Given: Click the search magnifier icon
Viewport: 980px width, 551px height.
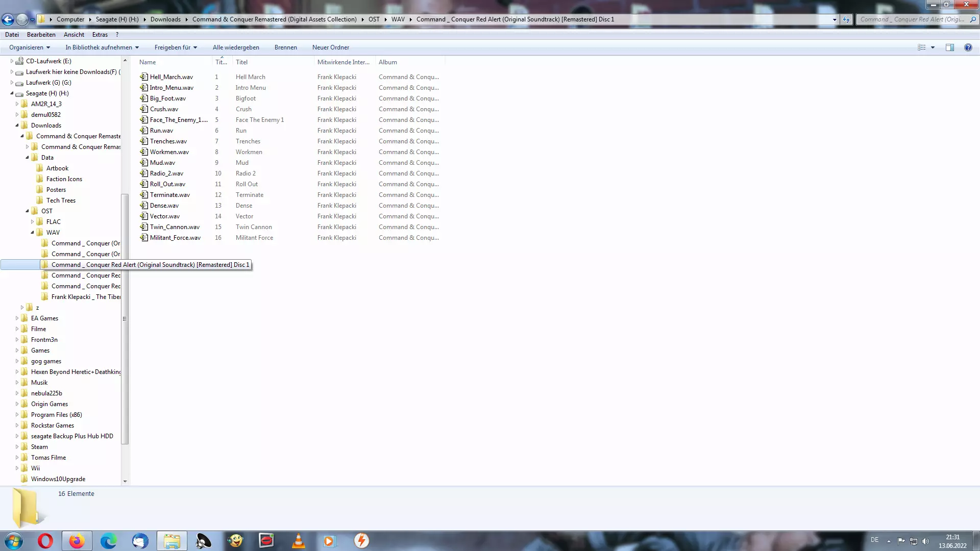Looking at the screenshot, I should coord(973,19).
